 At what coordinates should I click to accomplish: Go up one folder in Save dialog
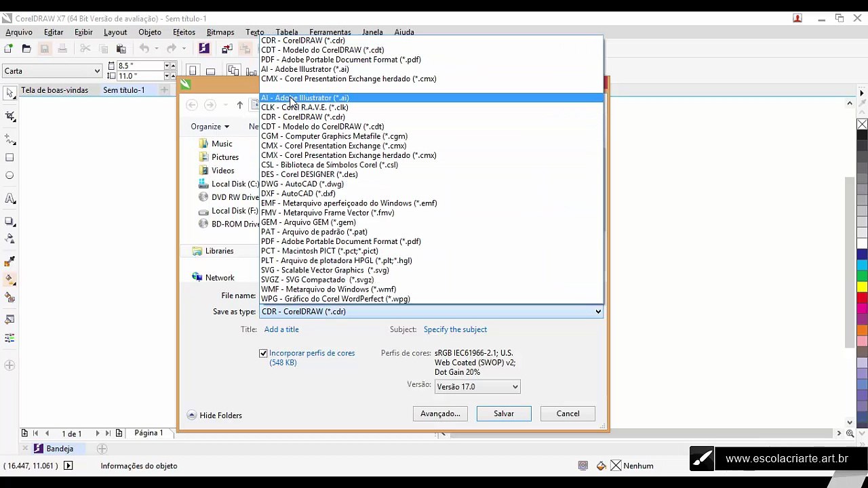[239, 105]
